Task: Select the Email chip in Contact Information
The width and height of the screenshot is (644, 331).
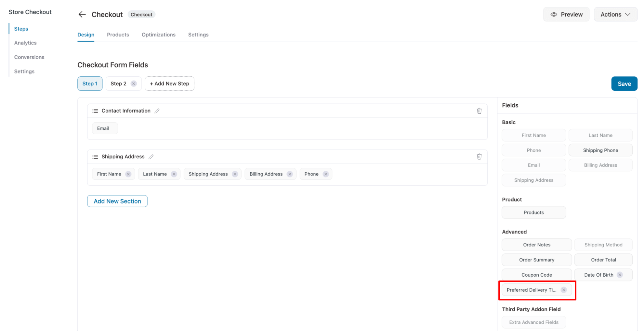Action: click(x=105, y=128)
